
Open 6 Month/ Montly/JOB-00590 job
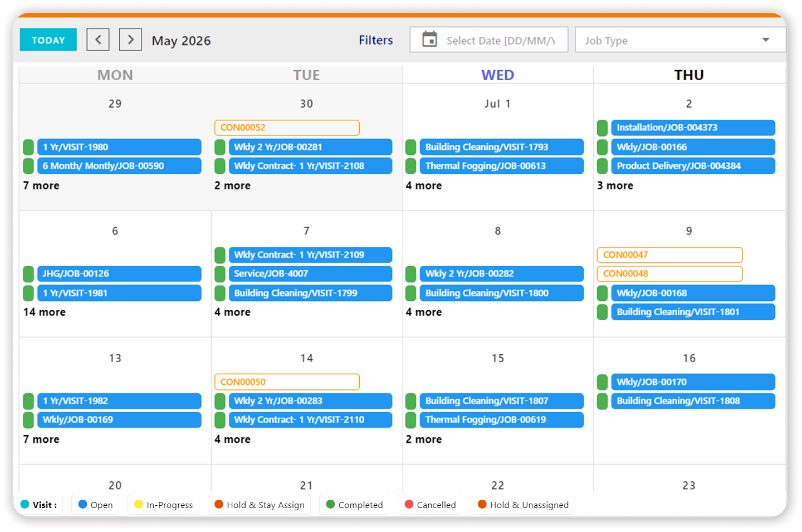click(x=119, y=166)
